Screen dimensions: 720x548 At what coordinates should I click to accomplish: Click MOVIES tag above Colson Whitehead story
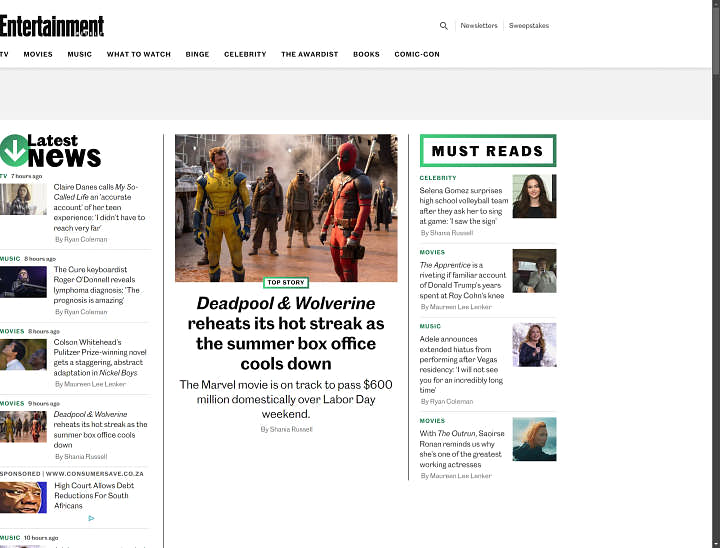[12, 331]
